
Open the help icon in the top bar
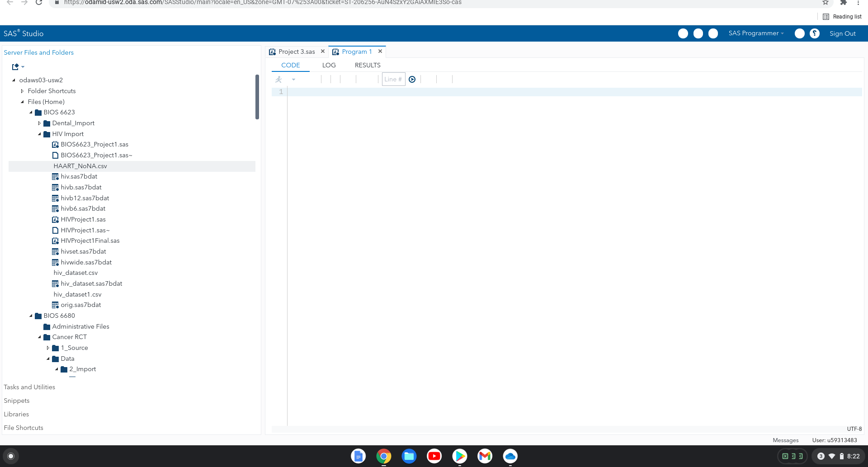815,33
